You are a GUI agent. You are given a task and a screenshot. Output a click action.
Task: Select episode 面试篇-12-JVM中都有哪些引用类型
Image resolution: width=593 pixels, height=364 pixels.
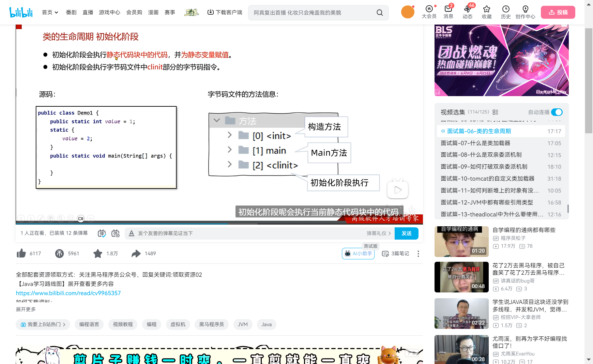point(501,202)
